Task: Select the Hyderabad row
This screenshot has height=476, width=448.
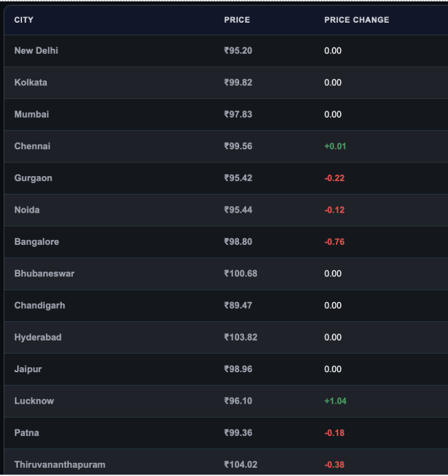Action: 226,337
